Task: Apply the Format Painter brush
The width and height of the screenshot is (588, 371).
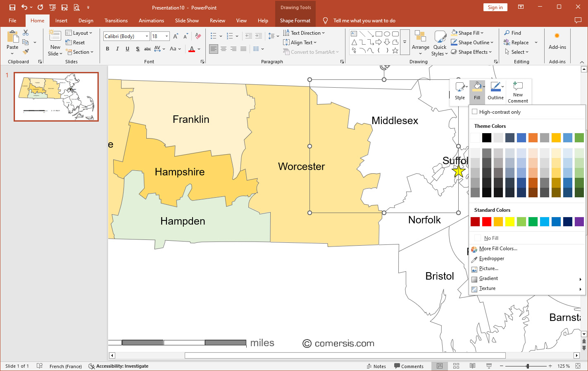Action: pos(26,52)
